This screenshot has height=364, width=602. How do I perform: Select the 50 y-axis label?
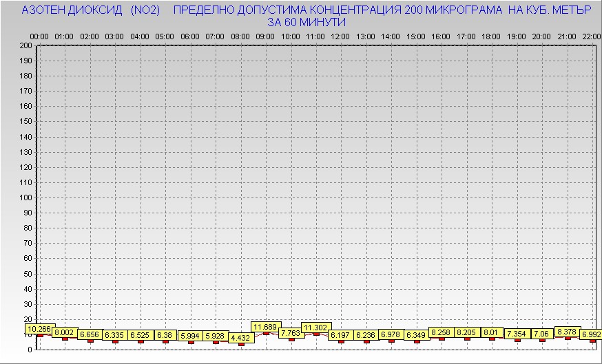click(28, 275)
